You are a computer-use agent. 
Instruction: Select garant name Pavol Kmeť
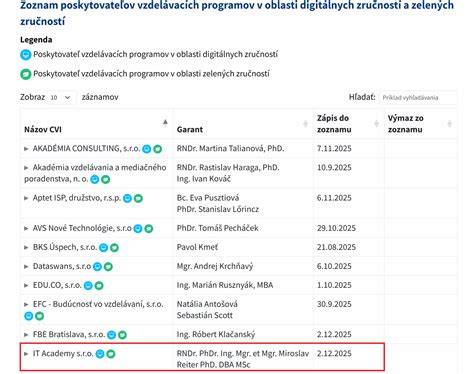pyautogui.click(x=197, y=247)
